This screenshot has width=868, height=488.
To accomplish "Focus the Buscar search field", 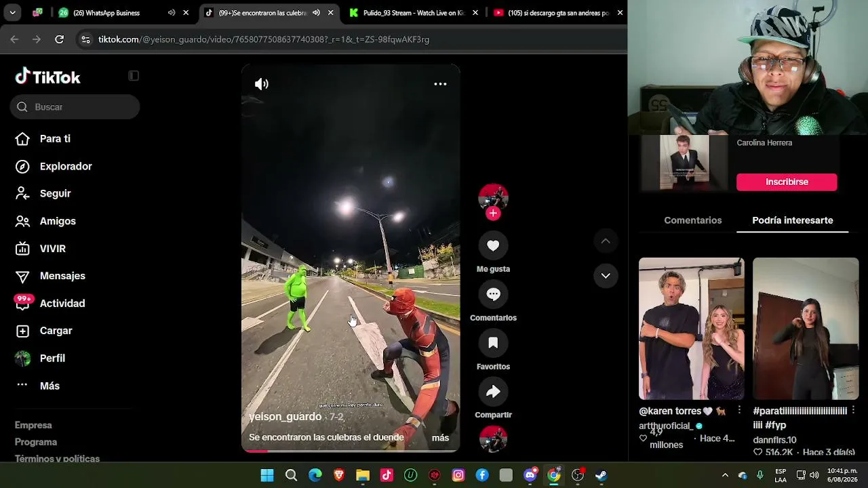I will coord(75,107).
